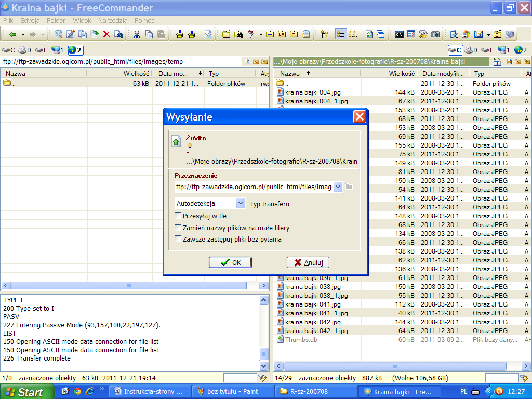This screenshot has height=399, width=532.
Task: Select the details list view icon
Action: click(x=340, y=34)
